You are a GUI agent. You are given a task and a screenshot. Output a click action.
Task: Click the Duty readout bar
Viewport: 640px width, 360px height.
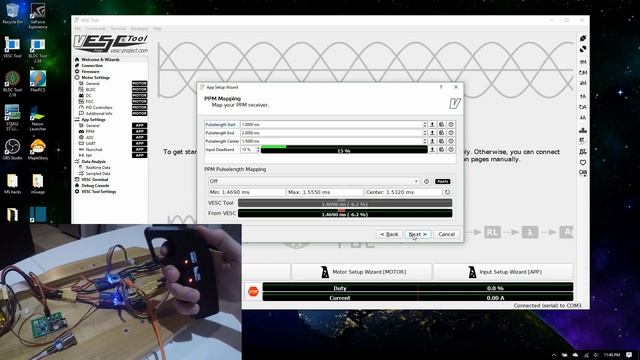pyautogui.click(x=418, y=288)
